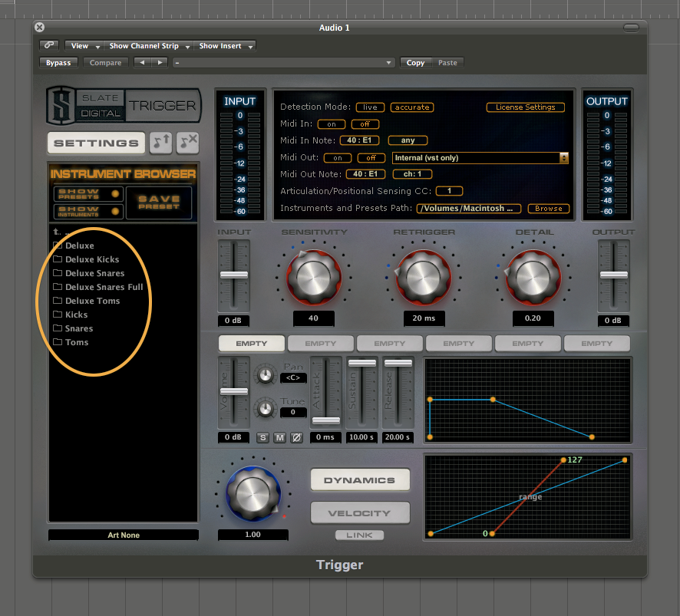Viewport: 680px width, 616px height.
Task: Open the Deluxe Kicks folder
Action: tap(86, 259)
